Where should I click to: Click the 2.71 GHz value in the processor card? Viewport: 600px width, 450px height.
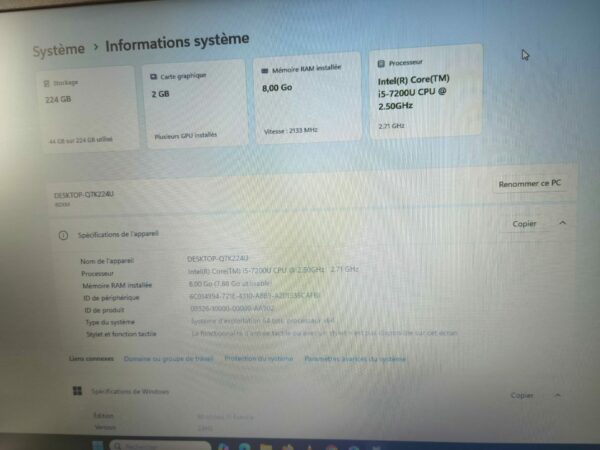tap(391, 126)
